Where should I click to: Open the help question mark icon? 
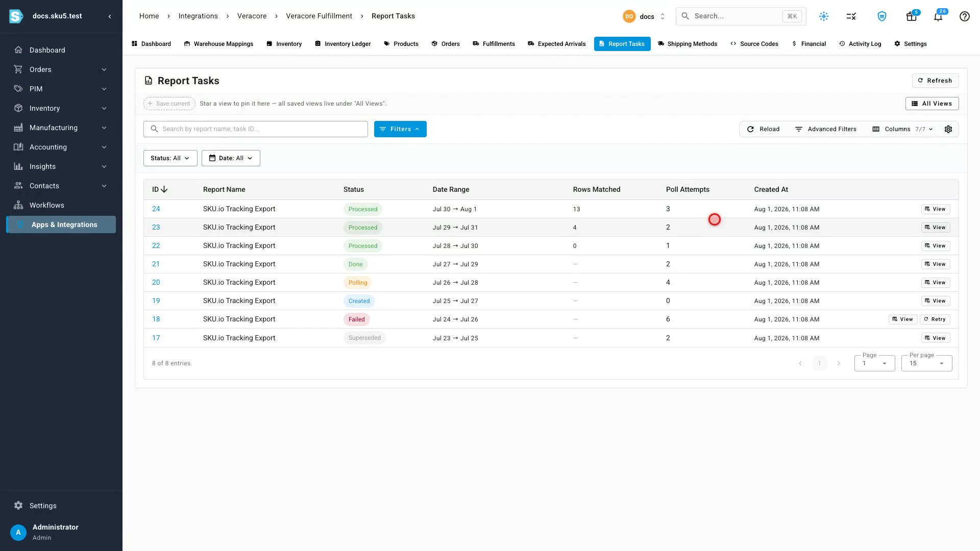click(x=964, y=16)
